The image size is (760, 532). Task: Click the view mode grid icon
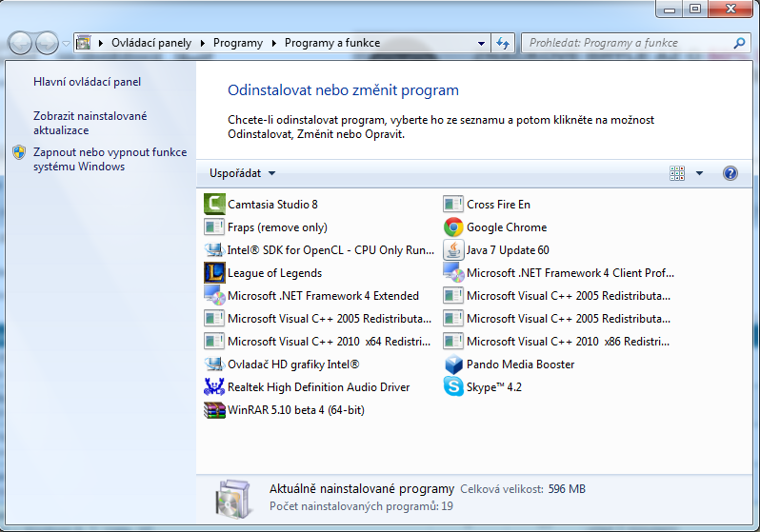pyautogui.click(x=677, y=173)
